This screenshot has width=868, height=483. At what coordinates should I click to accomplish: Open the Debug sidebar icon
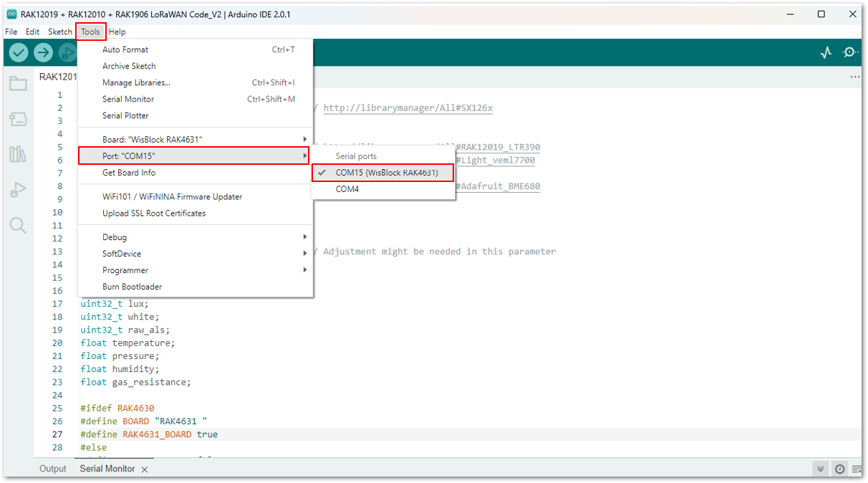point(18,190)
